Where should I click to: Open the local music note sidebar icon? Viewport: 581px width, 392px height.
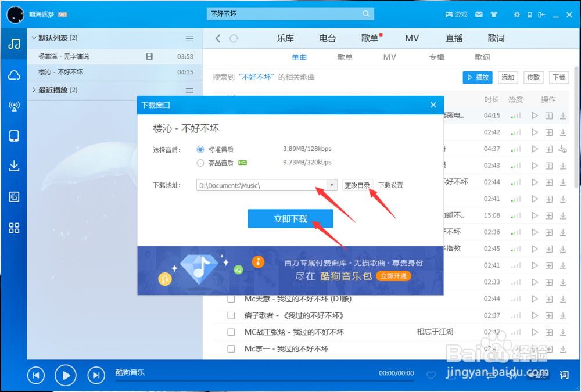click(14, 44)
